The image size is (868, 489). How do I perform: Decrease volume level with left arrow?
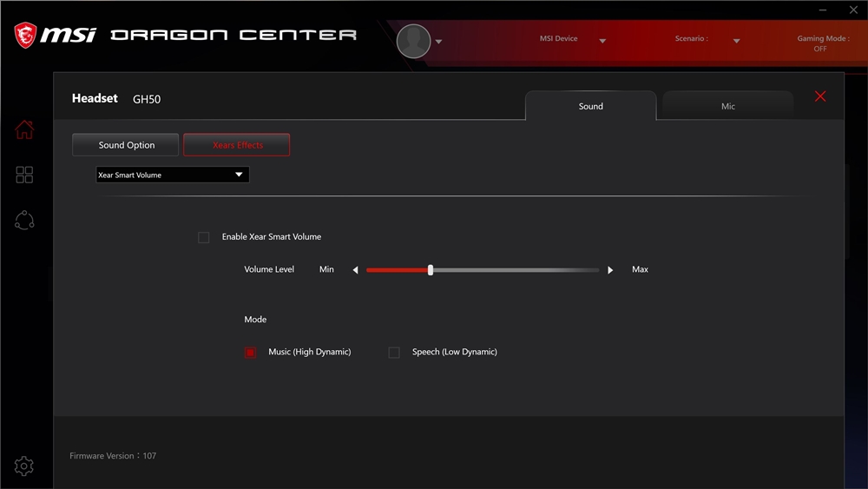pyautogui.click(x=355, y=270)
